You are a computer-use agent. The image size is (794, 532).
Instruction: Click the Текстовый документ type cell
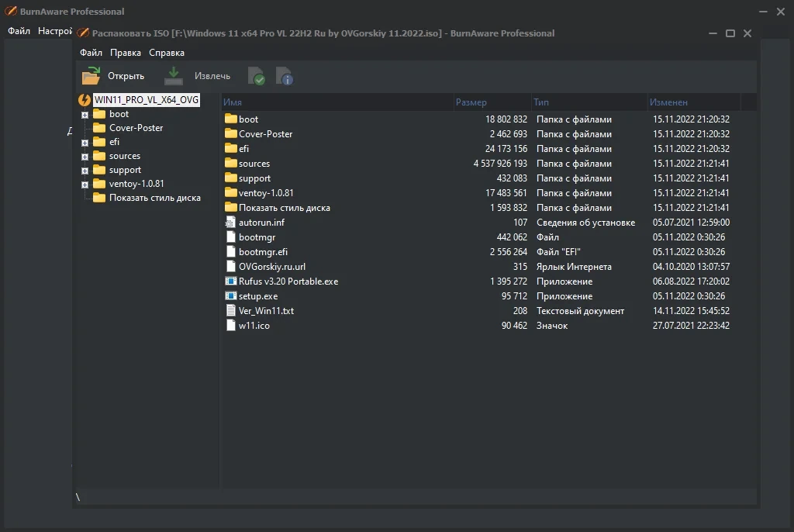point(580,310)
